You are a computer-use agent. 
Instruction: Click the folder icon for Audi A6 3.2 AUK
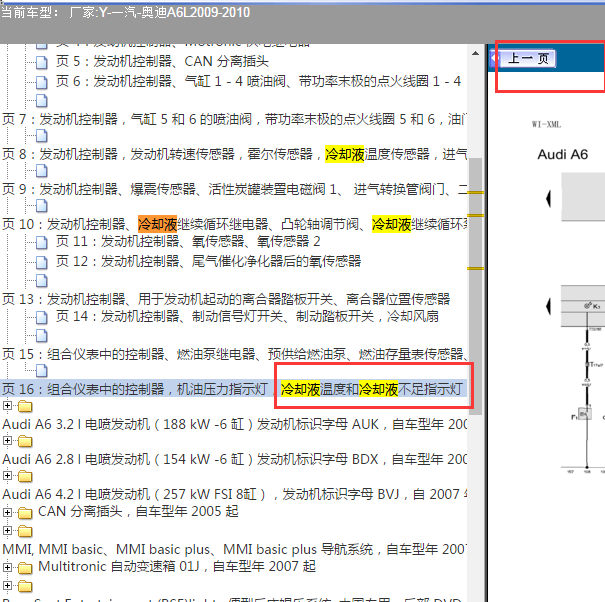(x=25, y=406)
